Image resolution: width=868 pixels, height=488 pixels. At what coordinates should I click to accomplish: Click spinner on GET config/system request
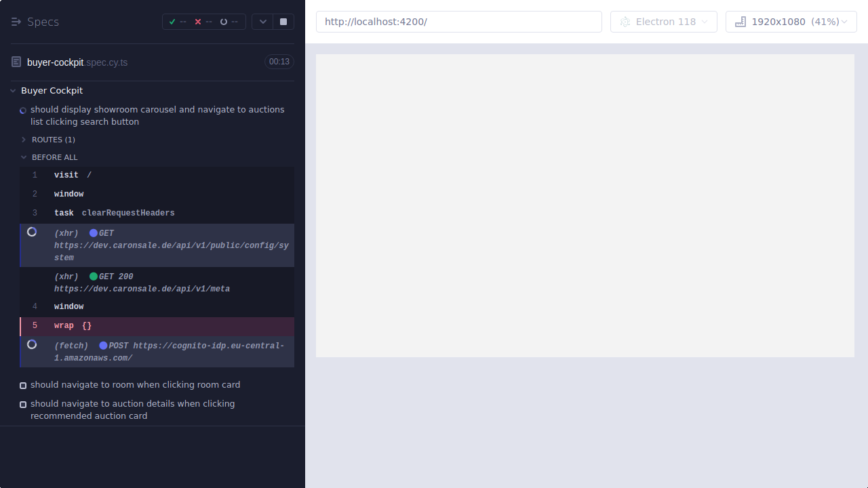tap(32, 232)
